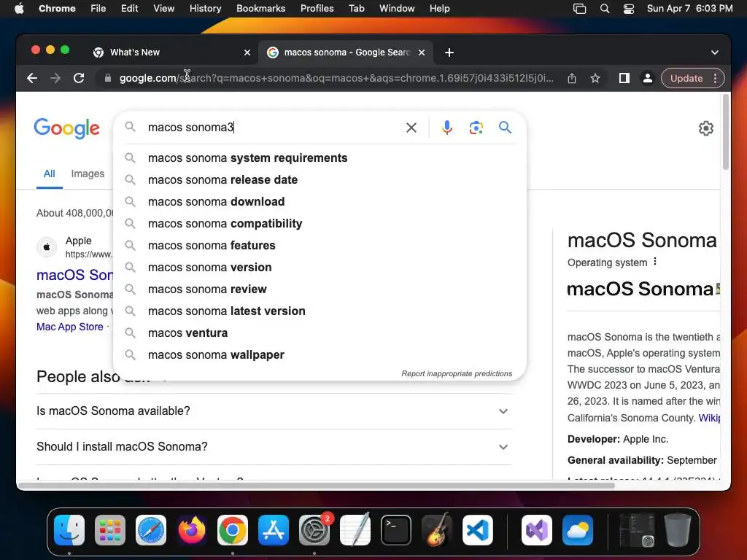Click the Google logo
Image resolution: width=747 pixels, height=560 pixels.
(x=66, y=128)
